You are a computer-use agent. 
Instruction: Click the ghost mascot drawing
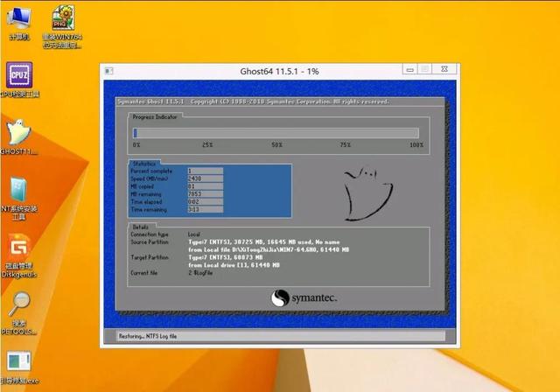[367, 193]
